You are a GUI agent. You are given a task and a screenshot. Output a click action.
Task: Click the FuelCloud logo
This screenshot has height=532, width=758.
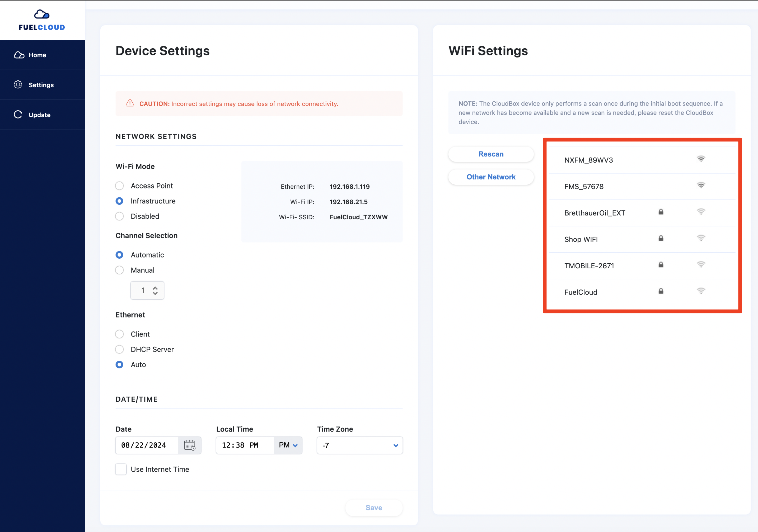click(42, 20)
